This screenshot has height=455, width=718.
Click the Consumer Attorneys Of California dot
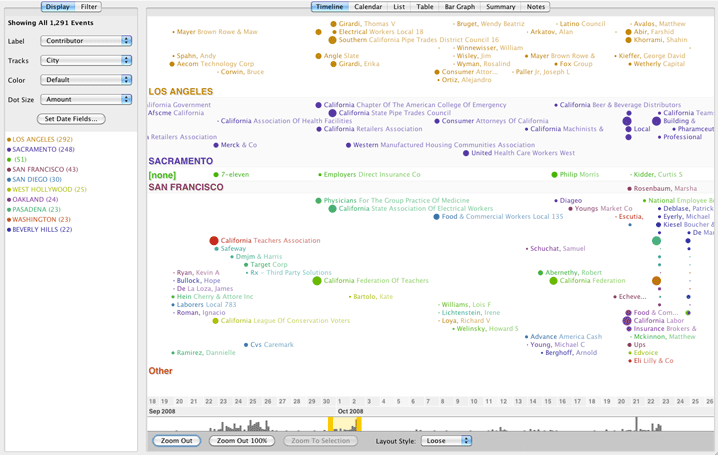[437, 121]
